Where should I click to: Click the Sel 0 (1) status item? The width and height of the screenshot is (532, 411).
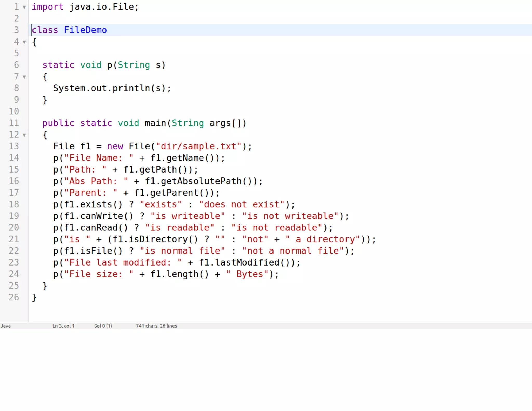coord(103,326)
